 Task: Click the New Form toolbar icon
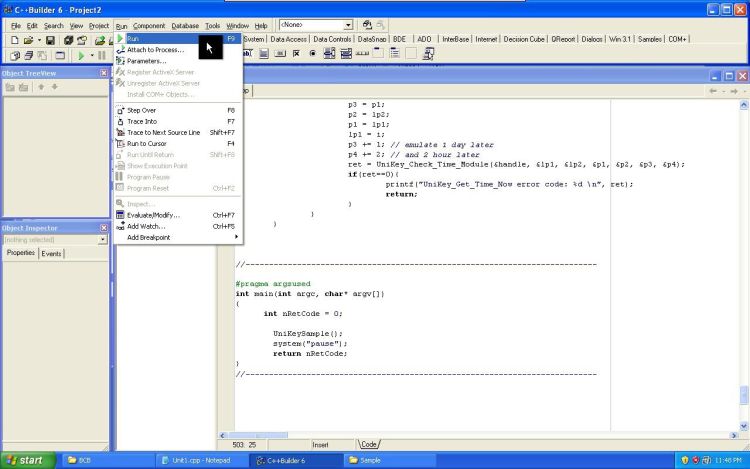click(60, 56)
